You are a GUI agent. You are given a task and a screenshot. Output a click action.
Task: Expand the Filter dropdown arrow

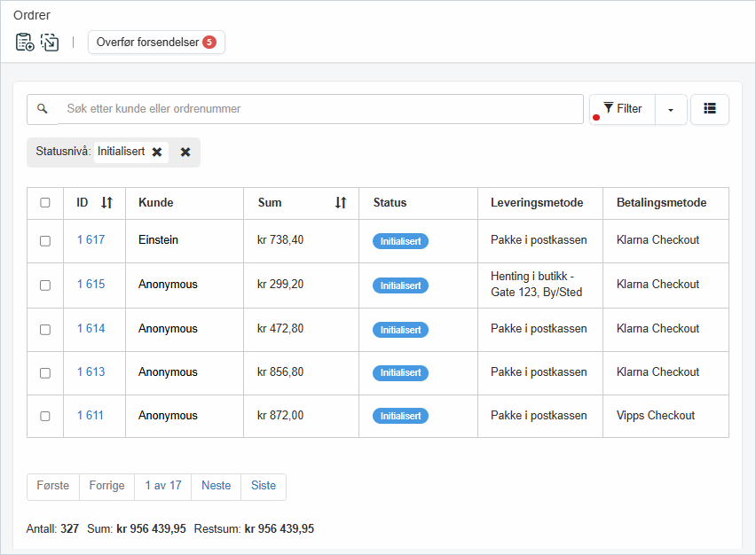tap(671, 109)
